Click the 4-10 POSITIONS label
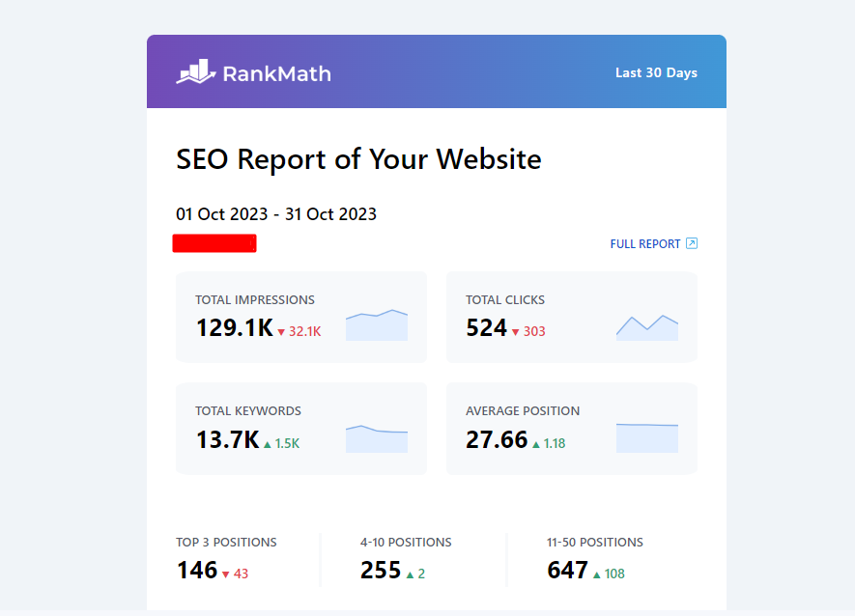The height and width of the screenshot is (616, 855). (406, 543)
